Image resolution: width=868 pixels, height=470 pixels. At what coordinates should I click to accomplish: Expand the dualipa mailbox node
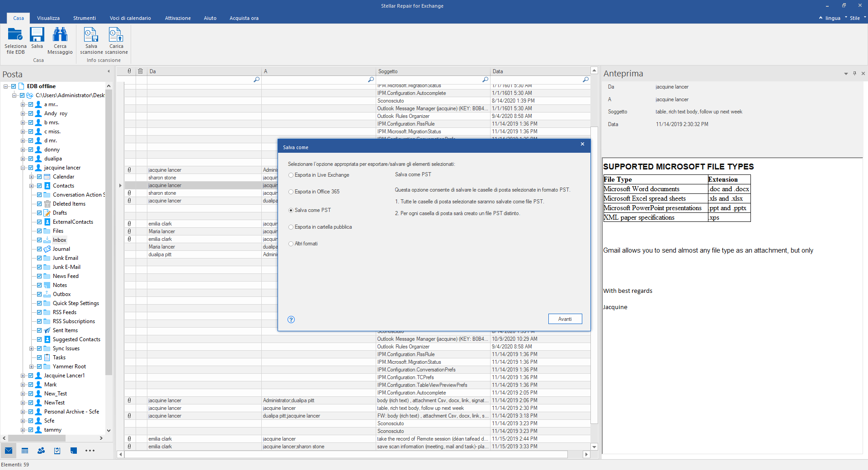(x=23, y=159)
